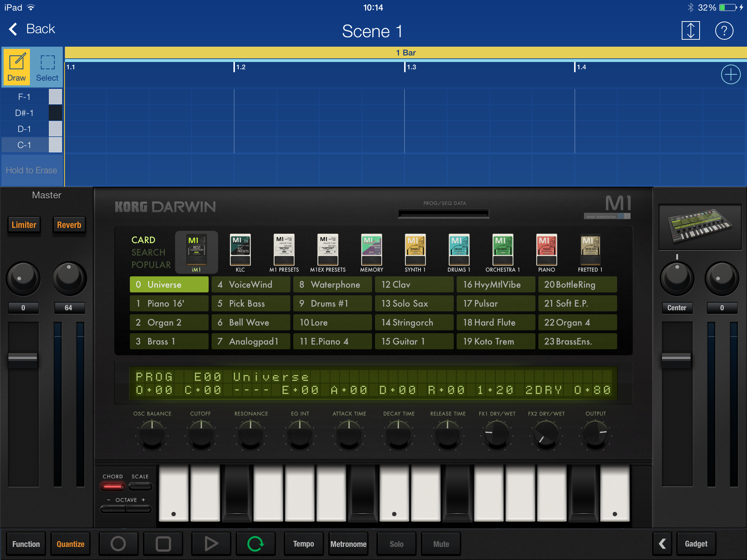
Task: Tap the expand vertical arrows icon
Action: tap(690, 31)
